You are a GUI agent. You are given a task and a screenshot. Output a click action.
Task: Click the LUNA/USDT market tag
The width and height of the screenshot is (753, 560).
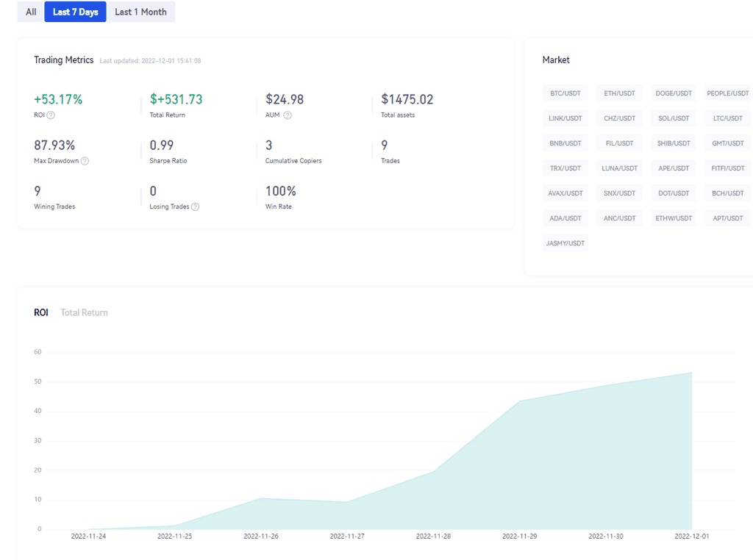(x=619, y=168)
